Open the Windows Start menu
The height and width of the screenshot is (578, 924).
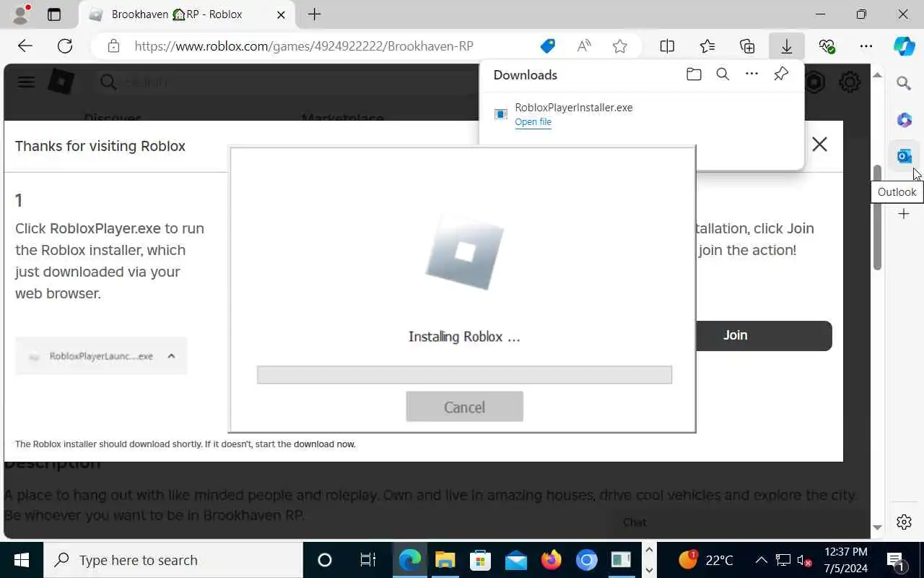[x=21, y=560]
